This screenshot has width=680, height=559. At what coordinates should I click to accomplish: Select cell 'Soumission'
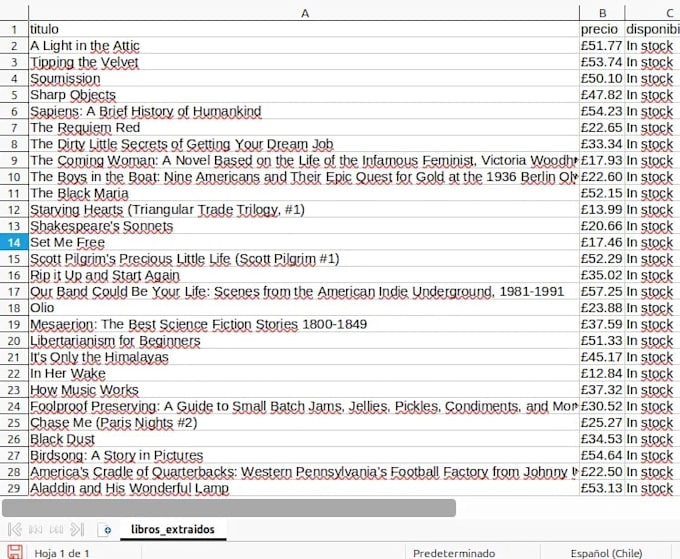click(304, 78)
